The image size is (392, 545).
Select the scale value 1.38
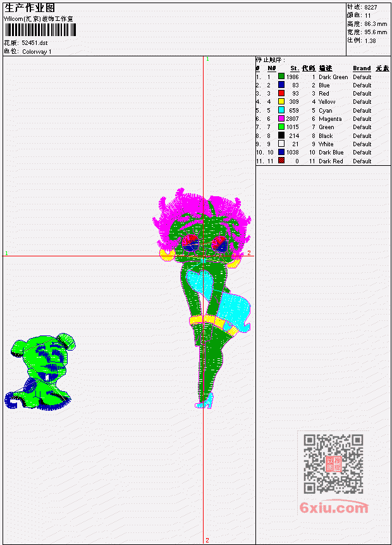370,41
